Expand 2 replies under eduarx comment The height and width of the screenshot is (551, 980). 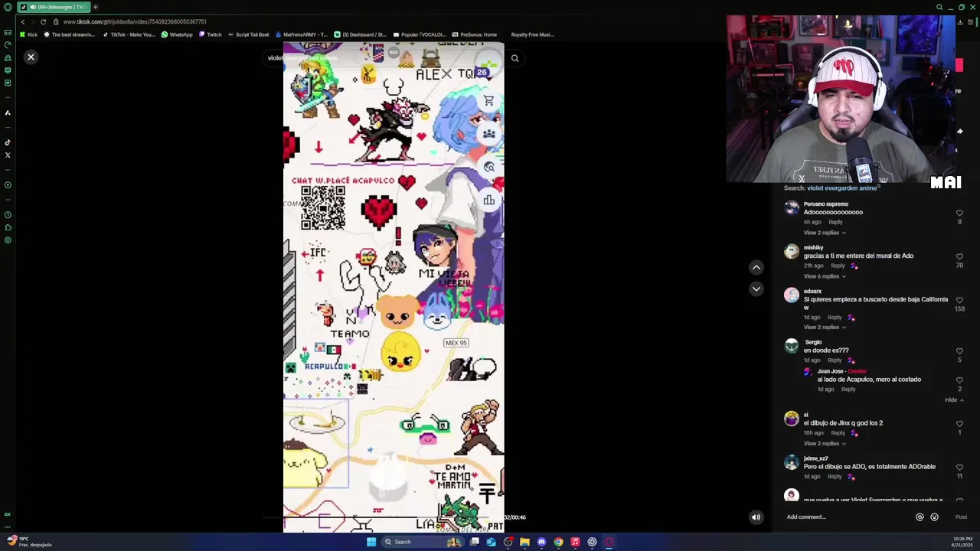[x=825, y=328]
